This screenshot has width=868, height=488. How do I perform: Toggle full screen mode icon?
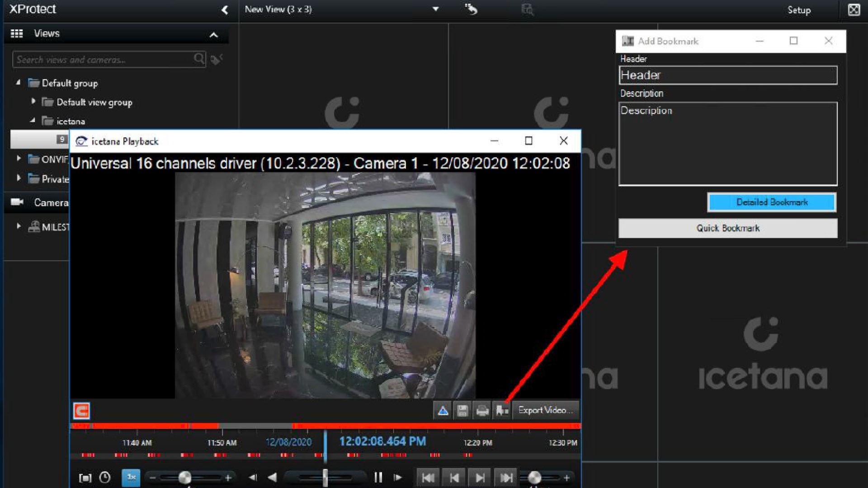pyautogui.click(x=854, y=10)
